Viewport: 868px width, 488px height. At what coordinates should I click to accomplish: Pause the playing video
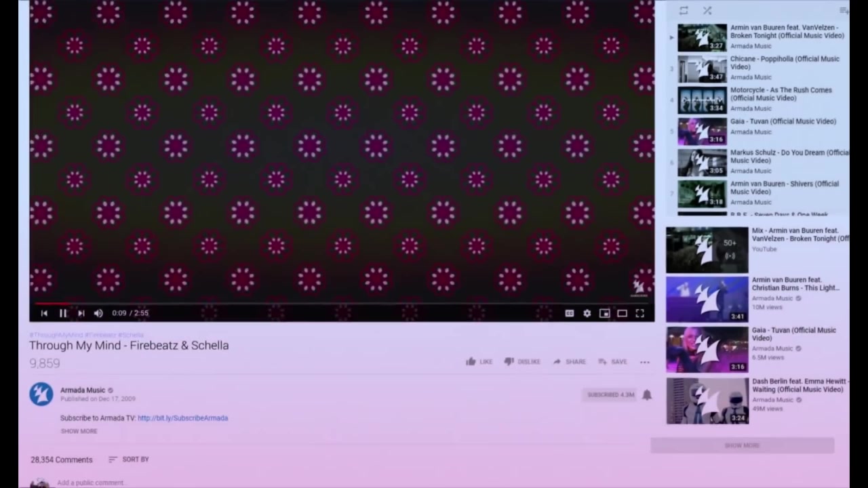coord(63,313)
